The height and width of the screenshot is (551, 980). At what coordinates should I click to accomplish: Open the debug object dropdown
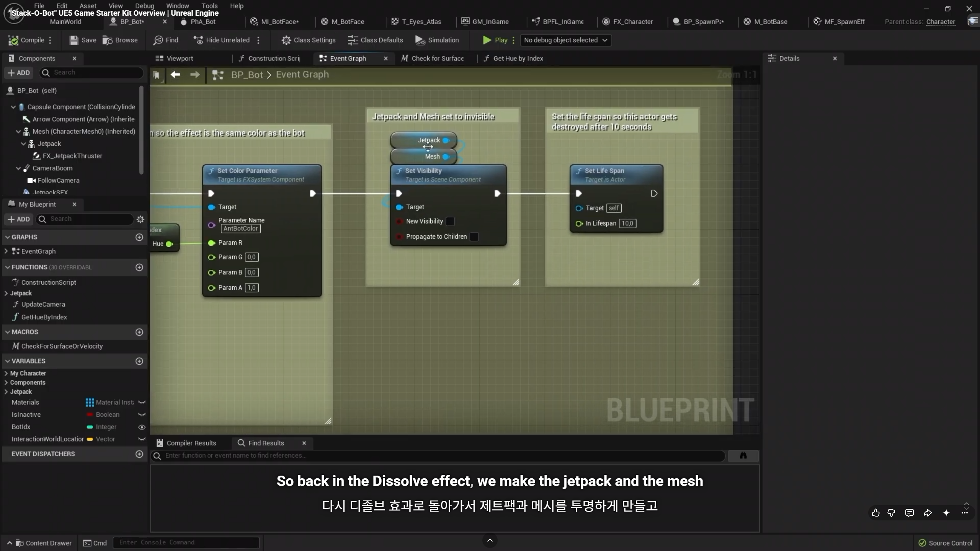click(565, 40)
